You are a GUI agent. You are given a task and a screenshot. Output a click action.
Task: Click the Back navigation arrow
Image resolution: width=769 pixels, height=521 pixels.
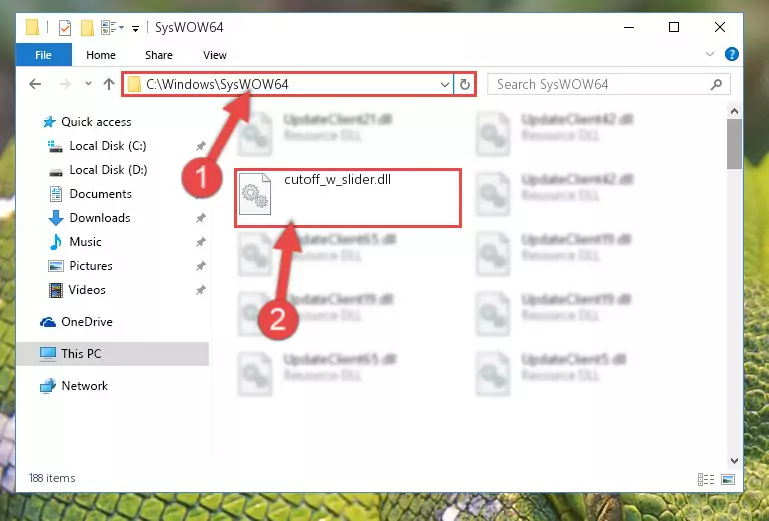(x=35, y=84)
